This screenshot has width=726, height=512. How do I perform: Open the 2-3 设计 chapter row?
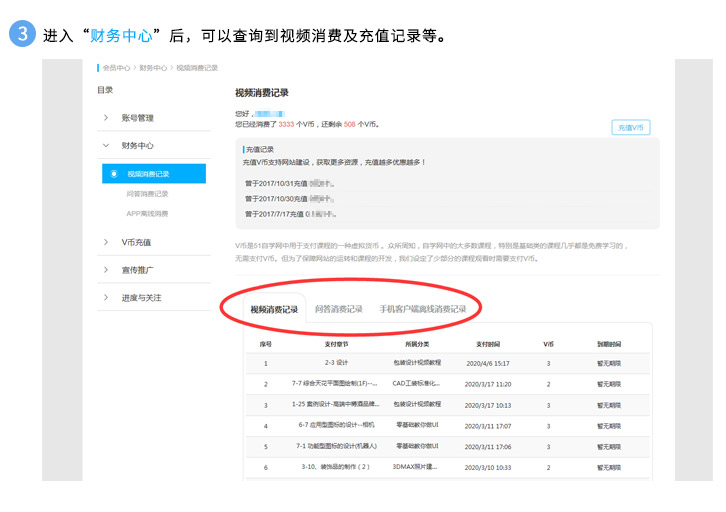pos(336,363)
